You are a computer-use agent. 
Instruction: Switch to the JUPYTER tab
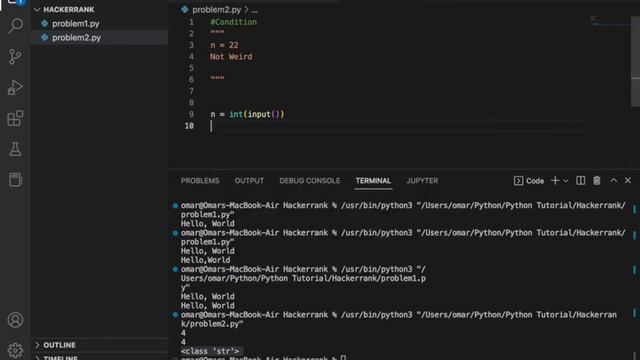tap(422, 181)
